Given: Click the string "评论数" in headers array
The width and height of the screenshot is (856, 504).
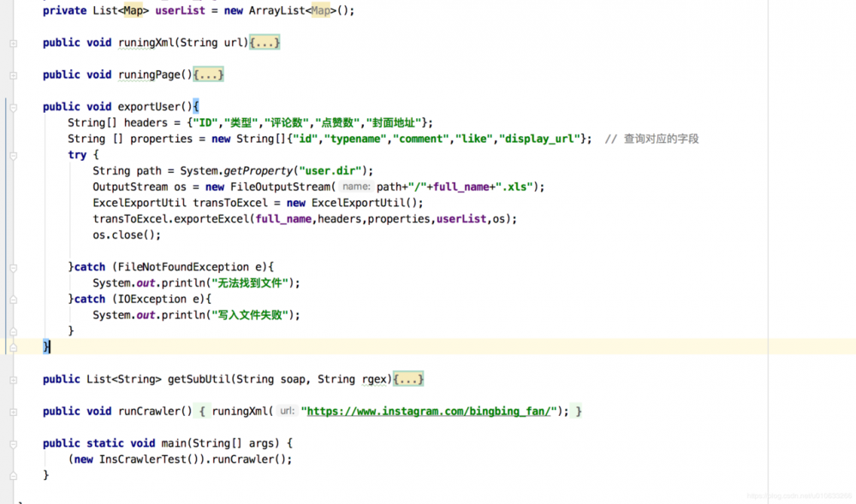Looking at the screenshot, I should tap(287, 122).
